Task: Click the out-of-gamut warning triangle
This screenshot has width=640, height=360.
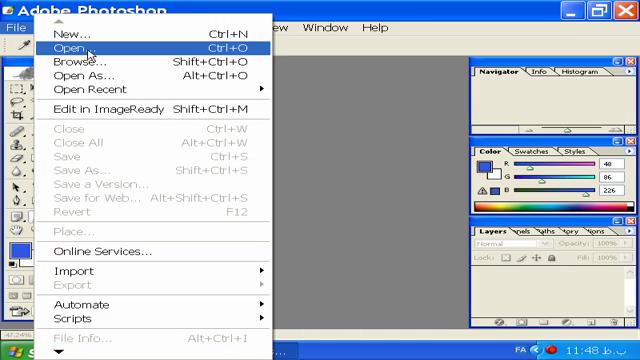Action: [482, 191]
